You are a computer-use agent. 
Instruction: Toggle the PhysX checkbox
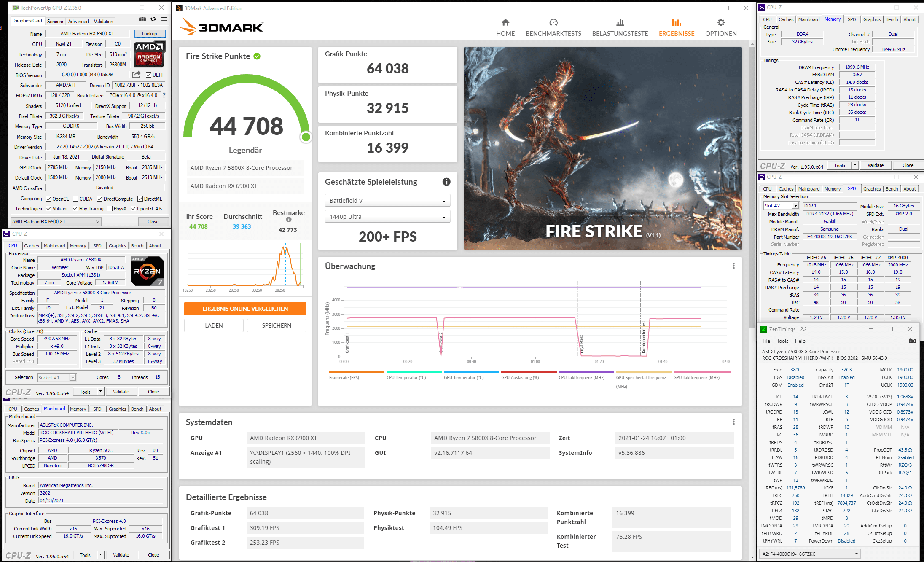[110, 209]
